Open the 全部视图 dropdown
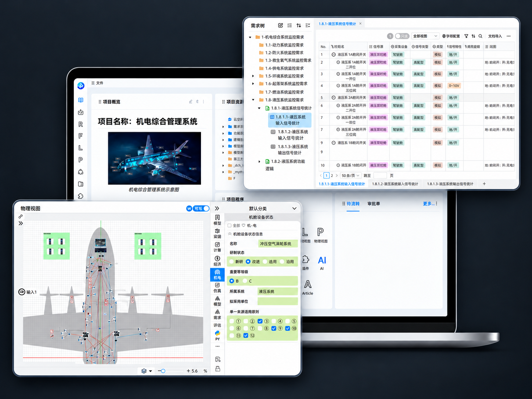The height and width of the screenshot is (399, 532). pos(425,36)
